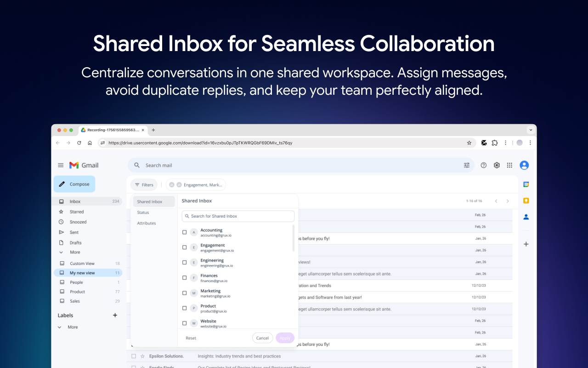Open the mail envelope extension icon

484,143
